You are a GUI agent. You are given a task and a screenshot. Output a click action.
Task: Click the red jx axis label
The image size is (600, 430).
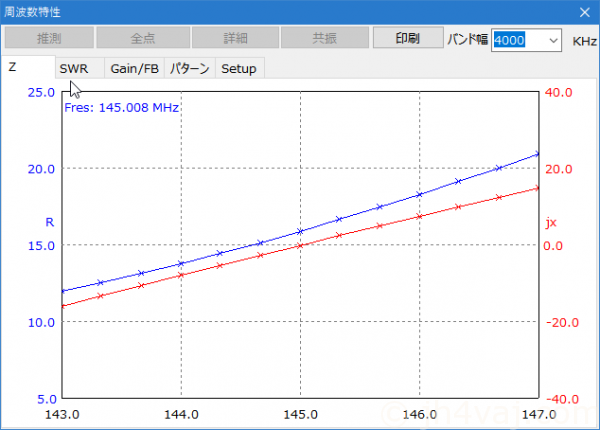[549, 221]
